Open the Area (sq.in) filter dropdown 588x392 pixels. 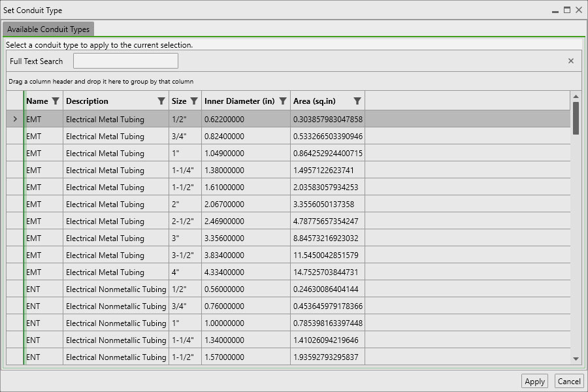[357, 101]
